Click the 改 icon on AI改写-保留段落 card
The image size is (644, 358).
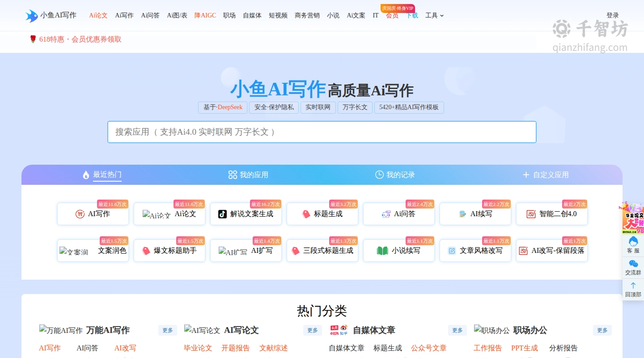click(x=523, y=251)
